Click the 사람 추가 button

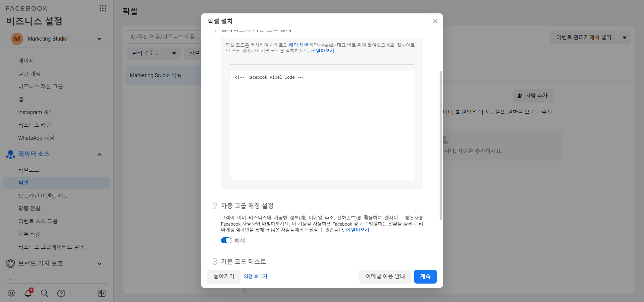pyautogui.click(x=533, y=96)
